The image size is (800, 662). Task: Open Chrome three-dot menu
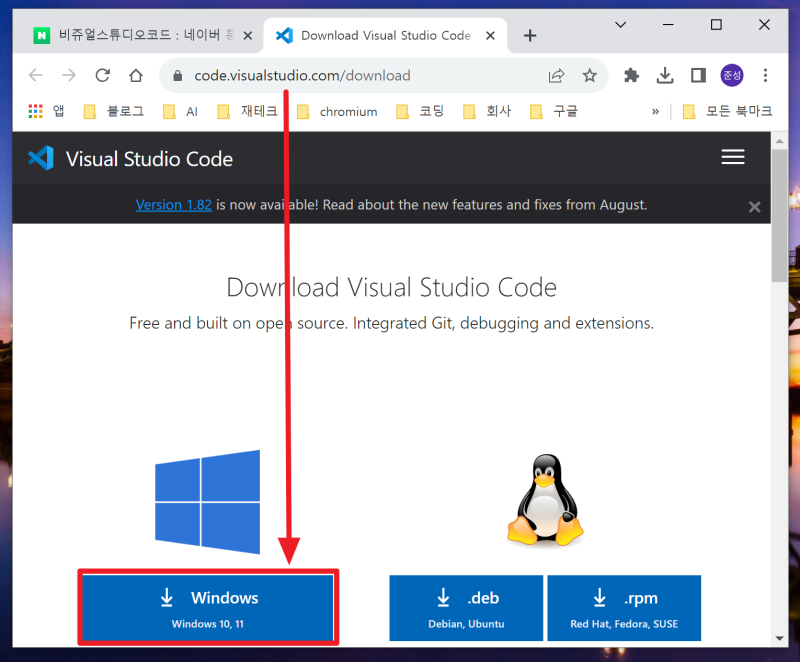765,75
